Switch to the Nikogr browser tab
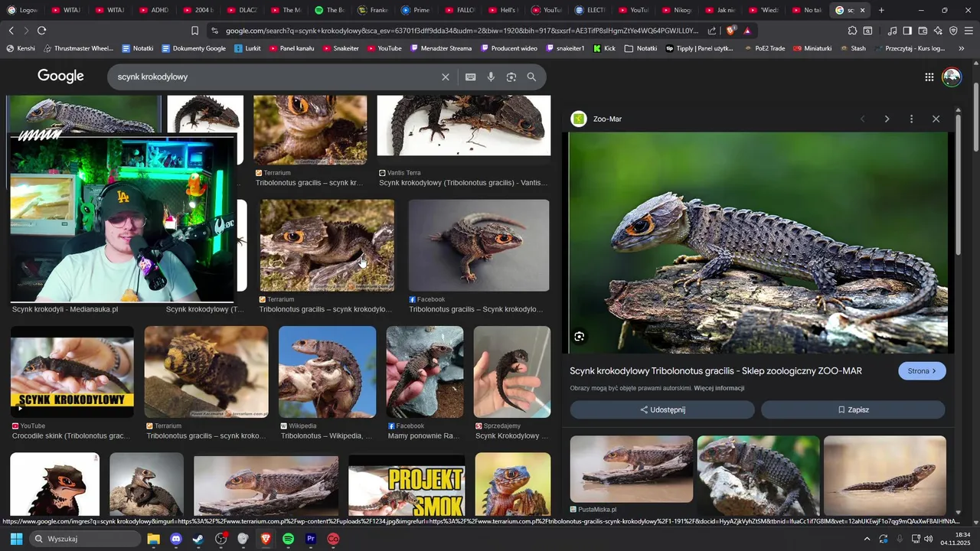 pyautogui.click(x=678, y=10)
